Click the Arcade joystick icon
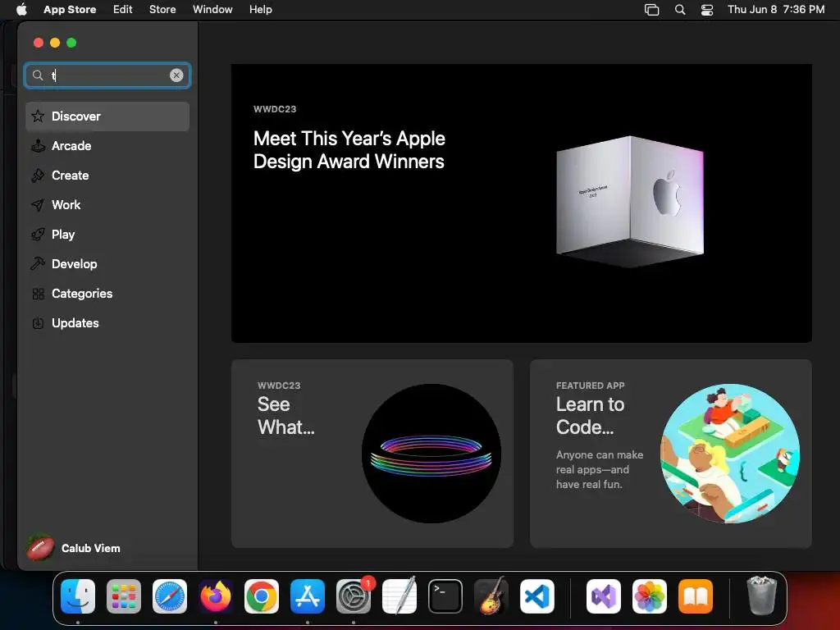 (38, 146)
